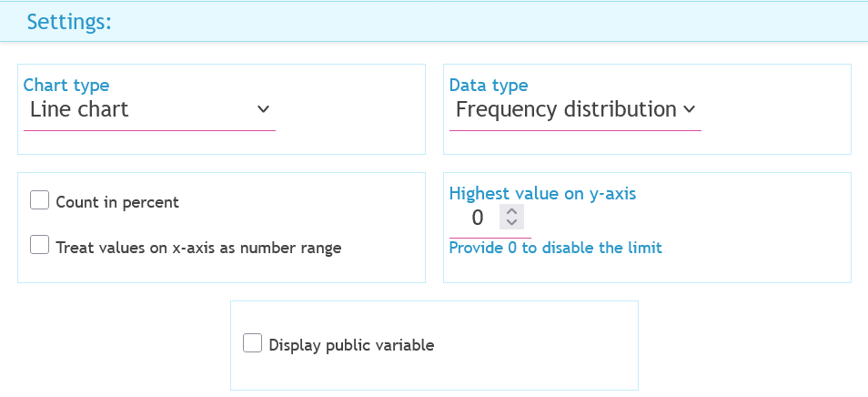The image size is (868, 397).
Task: Click the Chart type label
Action: click(66, 85)
